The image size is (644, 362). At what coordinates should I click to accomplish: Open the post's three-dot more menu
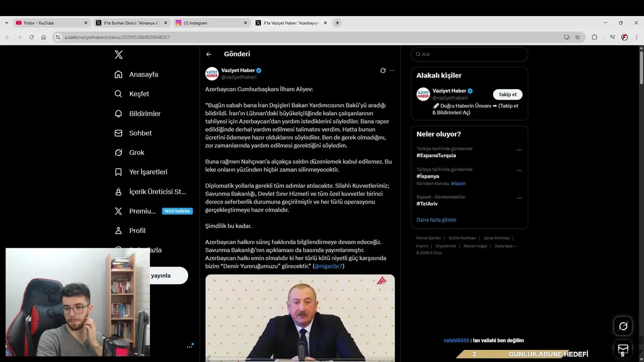point(392,70)
